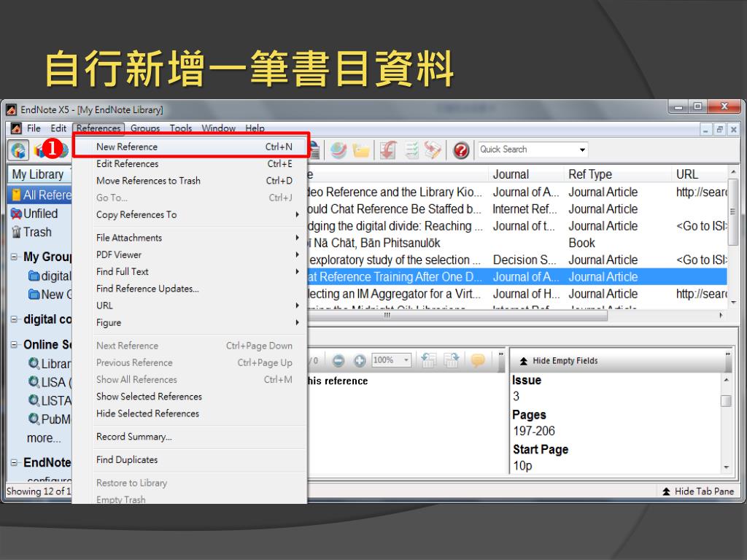Click the New G group folder icon

point(34,295)
